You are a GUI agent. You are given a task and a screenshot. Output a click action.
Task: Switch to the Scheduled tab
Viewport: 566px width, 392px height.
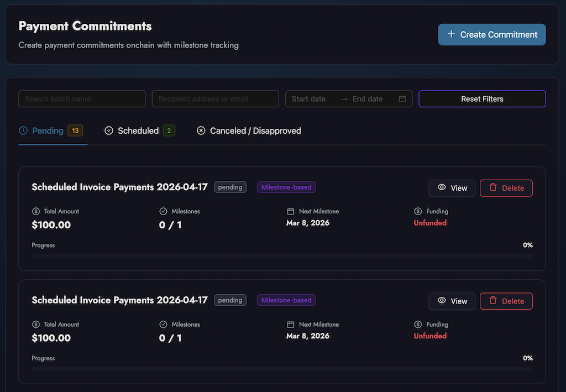point(139,130)
